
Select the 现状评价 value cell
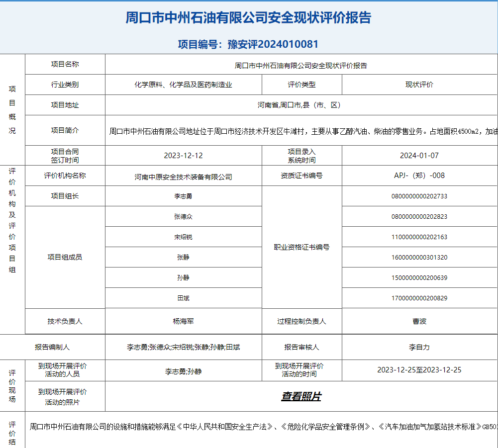[x=419, y=85]
